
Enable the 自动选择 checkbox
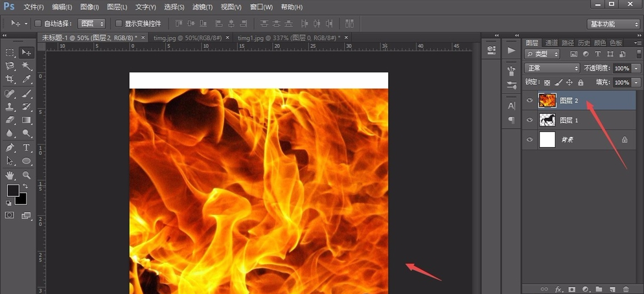point(38,23)
